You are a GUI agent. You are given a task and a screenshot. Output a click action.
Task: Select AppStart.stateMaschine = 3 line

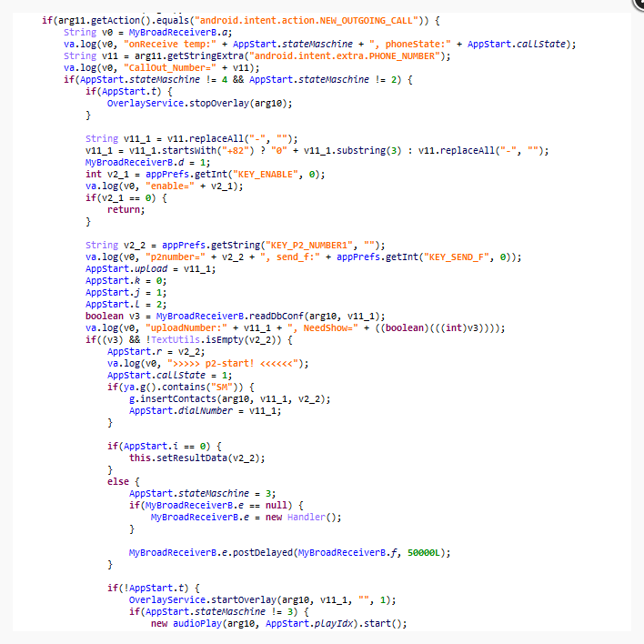(x=202, y=494)
